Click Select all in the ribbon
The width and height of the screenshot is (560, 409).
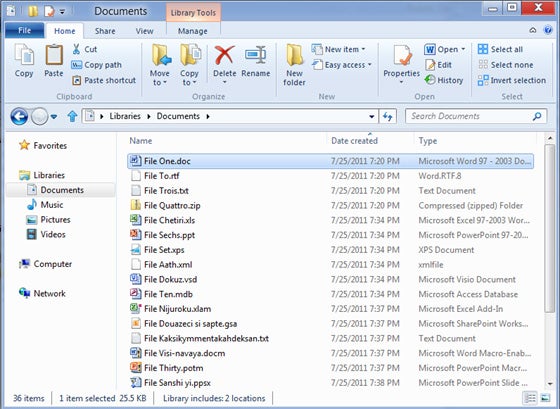pyautogui.click(x=500, y=49)
